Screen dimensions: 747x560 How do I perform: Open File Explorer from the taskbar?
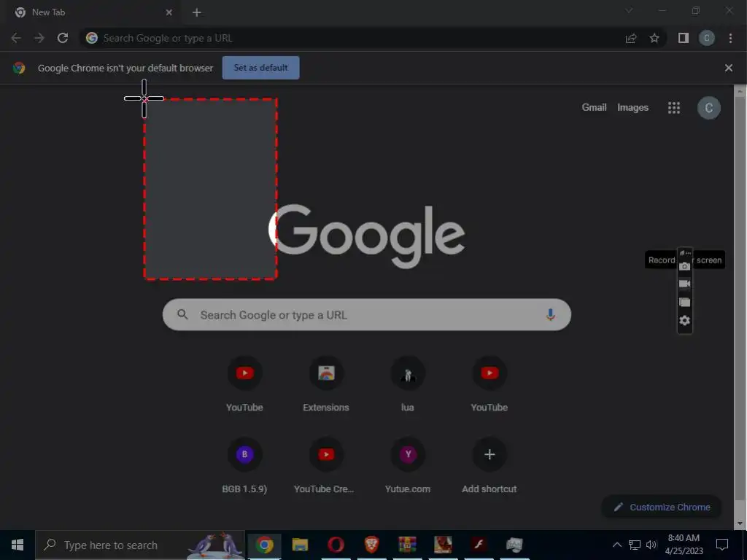tap(300, 545)
